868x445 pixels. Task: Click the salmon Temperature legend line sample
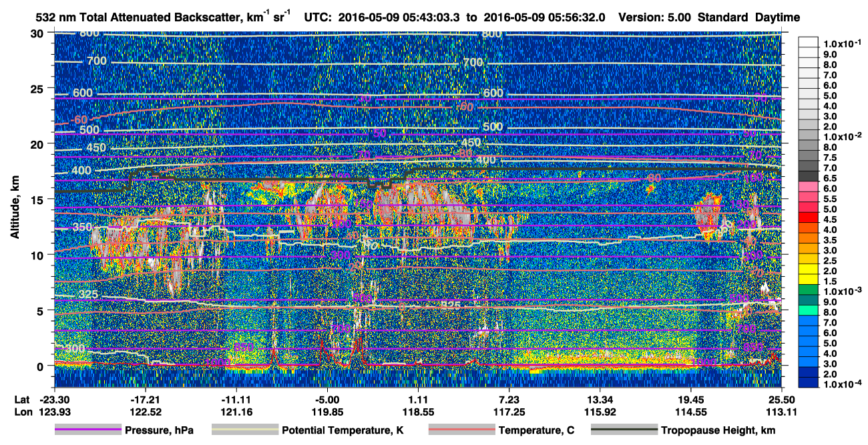click(461, 430)
